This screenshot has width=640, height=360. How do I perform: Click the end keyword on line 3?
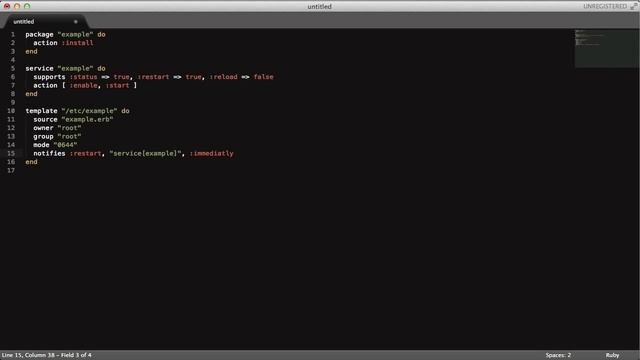click(31, 51)
